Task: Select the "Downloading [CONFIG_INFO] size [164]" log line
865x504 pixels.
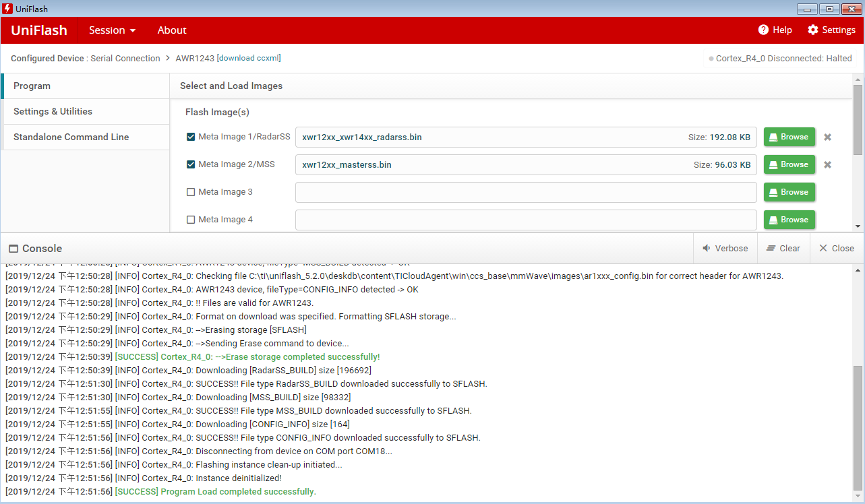Action: tap(177, 424)
